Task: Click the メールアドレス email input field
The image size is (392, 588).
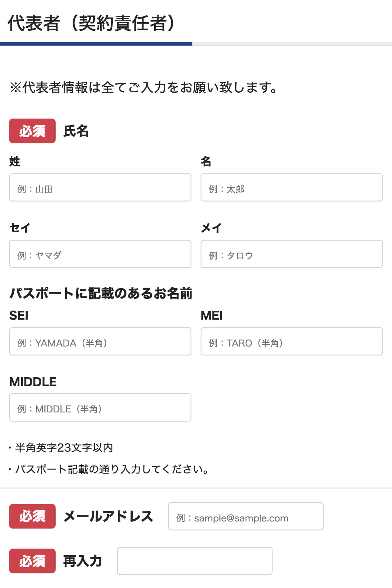Action: click(246, 516)
